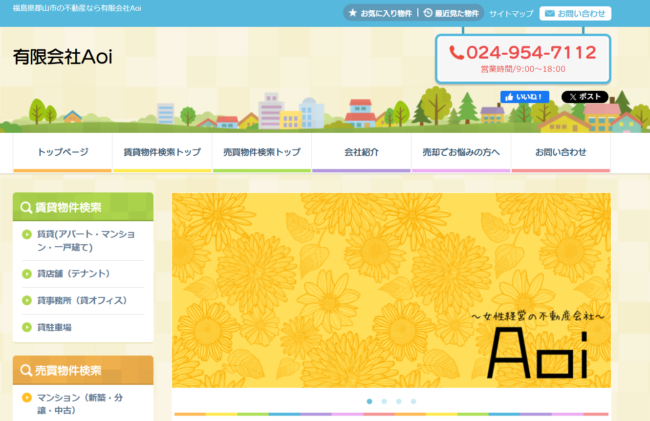This screenshot has width=650, height=421.
Task: Click the top bar お問い合わせ button
Action: click(575, 13)
